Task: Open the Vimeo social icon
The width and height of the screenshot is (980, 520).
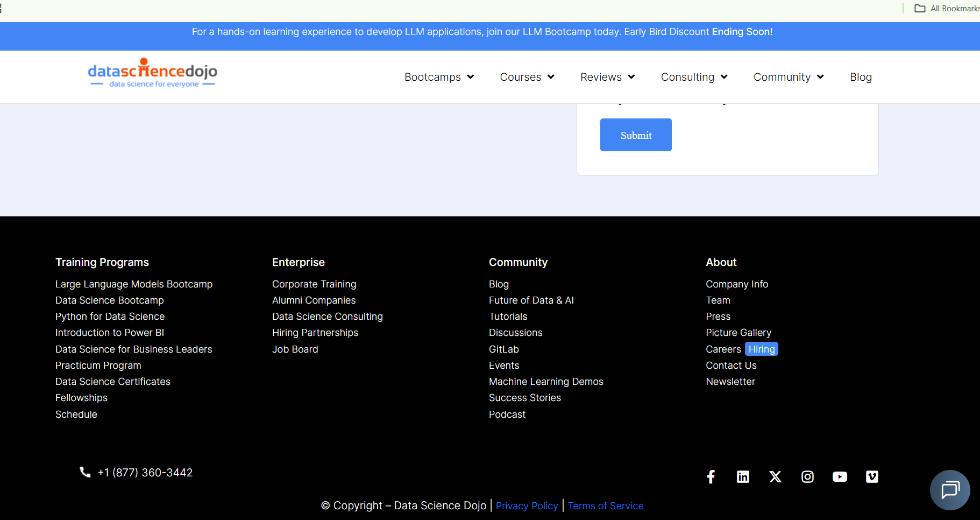Action: 872,477
